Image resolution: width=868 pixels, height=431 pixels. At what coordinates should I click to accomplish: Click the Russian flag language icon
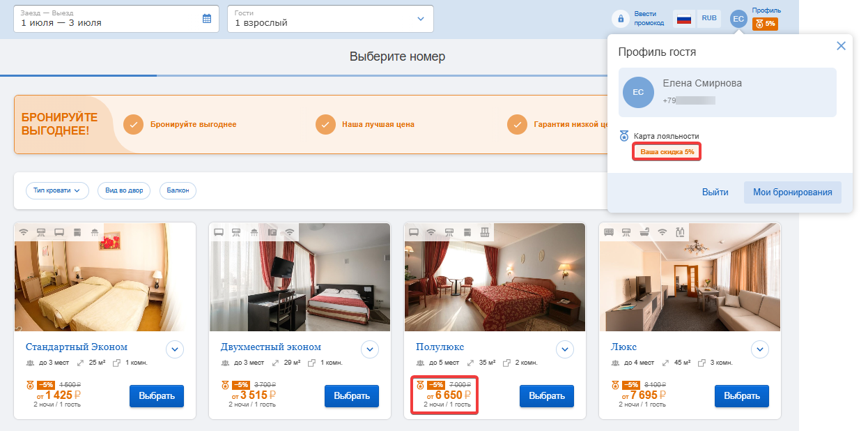[x=683, y=19]
